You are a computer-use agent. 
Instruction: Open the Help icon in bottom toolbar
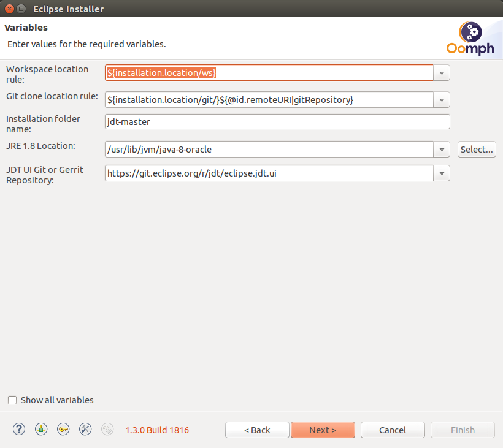coord(19,429)
